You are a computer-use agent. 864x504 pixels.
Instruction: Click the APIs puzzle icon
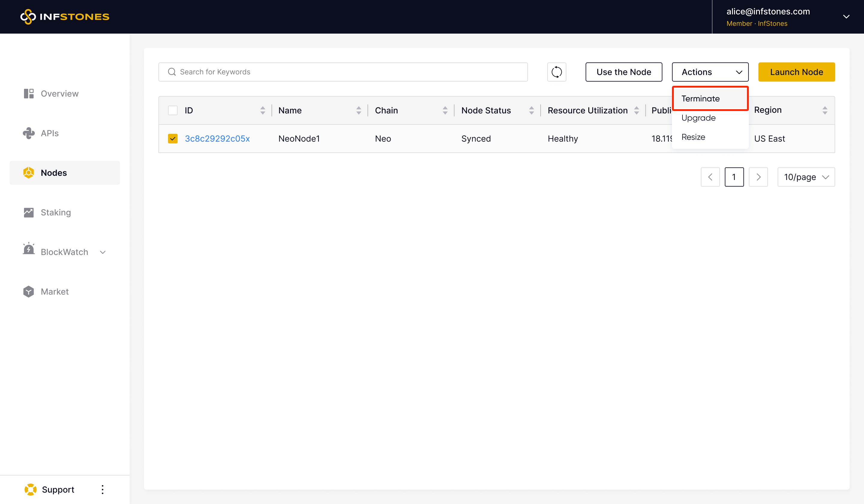click(x=29, y=133)
